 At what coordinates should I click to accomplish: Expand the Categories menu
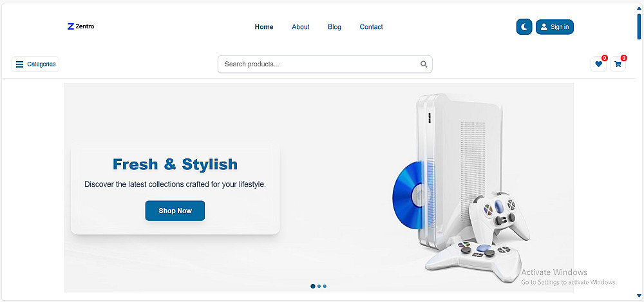35,64
